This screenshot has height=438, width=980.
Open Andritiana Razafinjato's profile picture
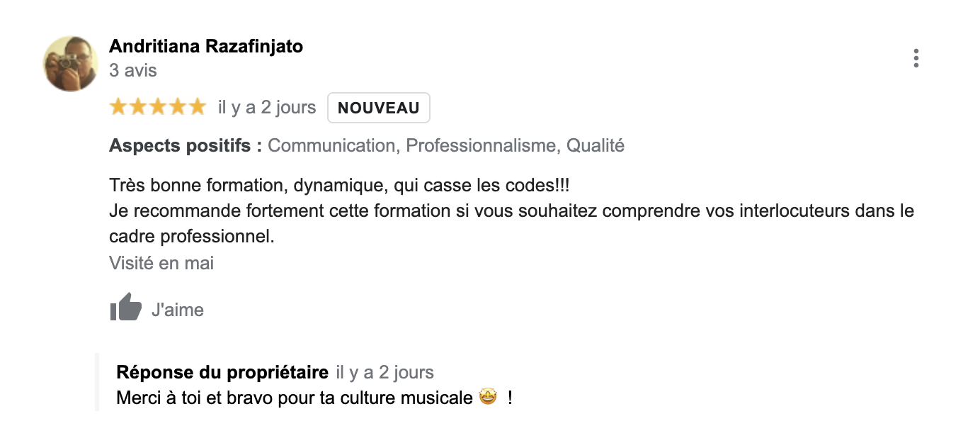point(71,64)
